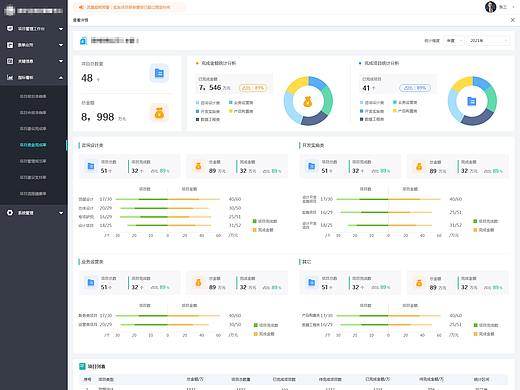520x390 pixels.
Task: Open the sixth submenu item under the expanded sidebar menu
Action: [x=33, y=177]
